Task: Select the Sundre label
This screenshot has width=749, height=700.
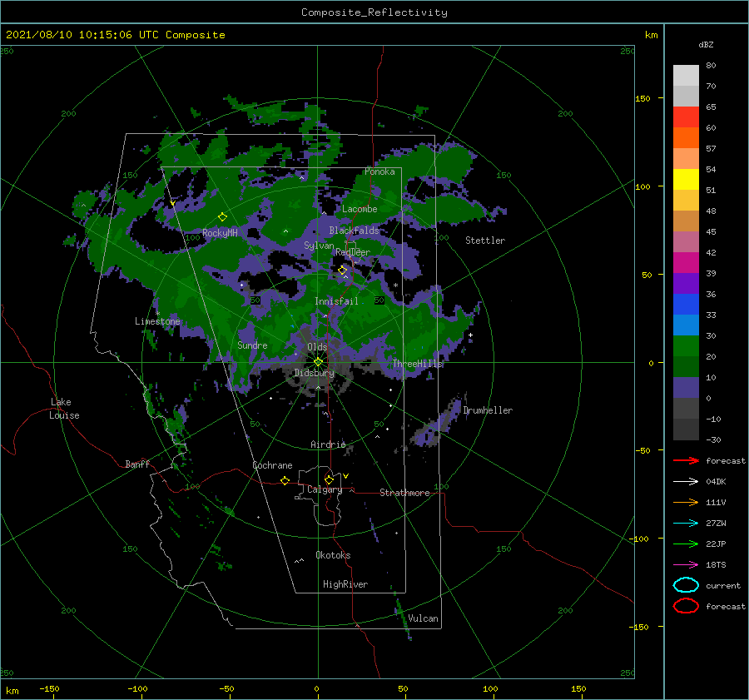Action: [x=252, y=345]
